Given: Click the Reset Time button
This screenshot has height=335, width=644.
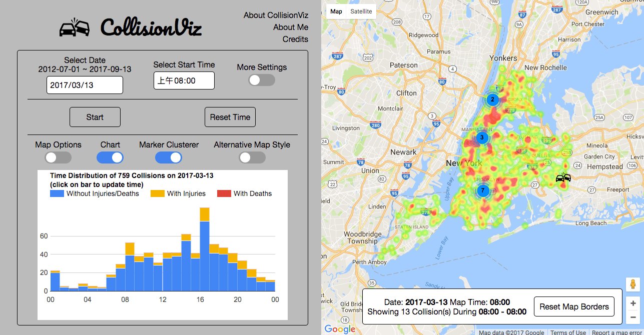Looking at the screenshot, I should click(230, 117).
